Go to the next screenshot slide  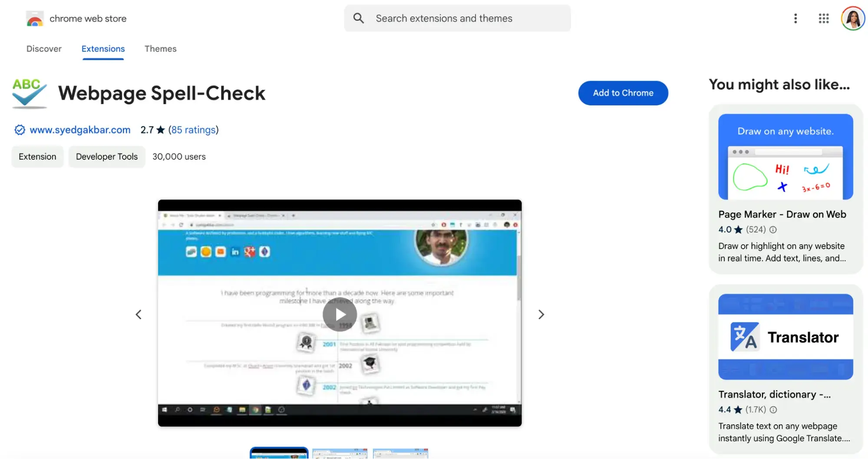(x=541, y=315)
